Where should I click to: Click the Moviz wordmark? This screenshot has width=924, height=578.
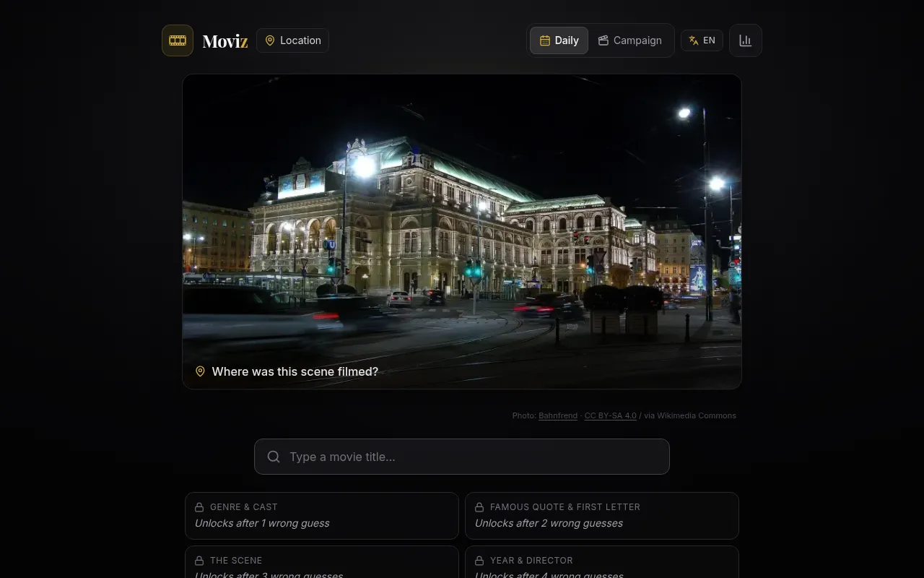click(225, 41)
